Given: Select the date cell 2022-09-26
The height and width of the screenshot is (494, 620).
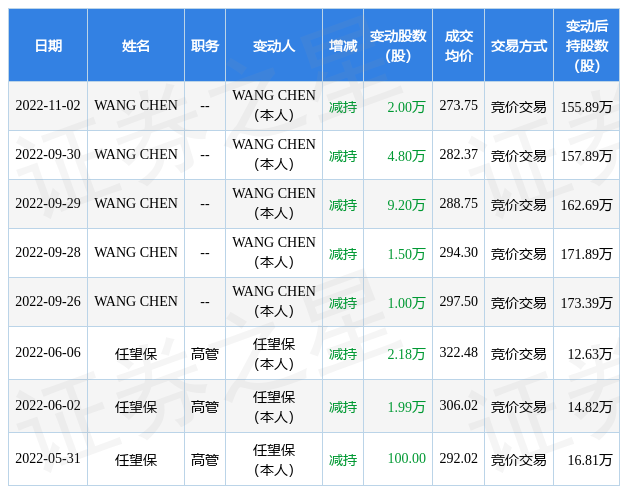Looking at the screenshot, I should 48,302.
